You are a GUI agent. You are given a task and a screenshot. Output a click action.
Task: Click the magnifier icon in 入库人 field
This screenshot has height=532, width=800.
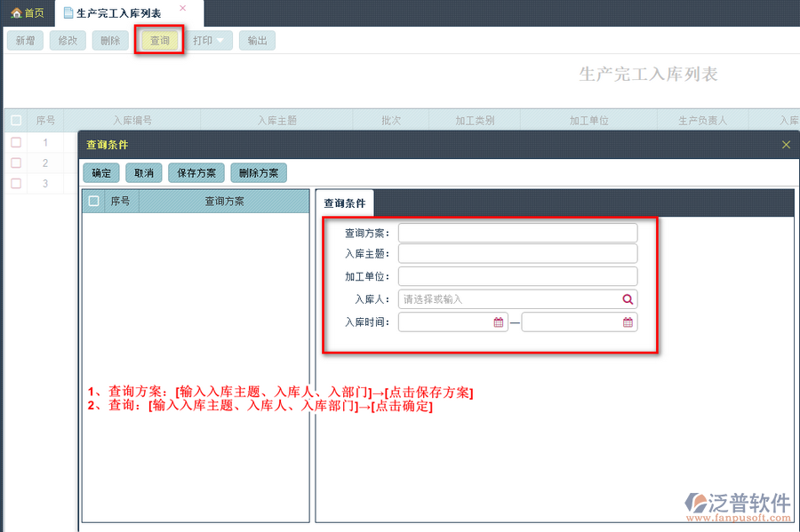tap(628, 299)
